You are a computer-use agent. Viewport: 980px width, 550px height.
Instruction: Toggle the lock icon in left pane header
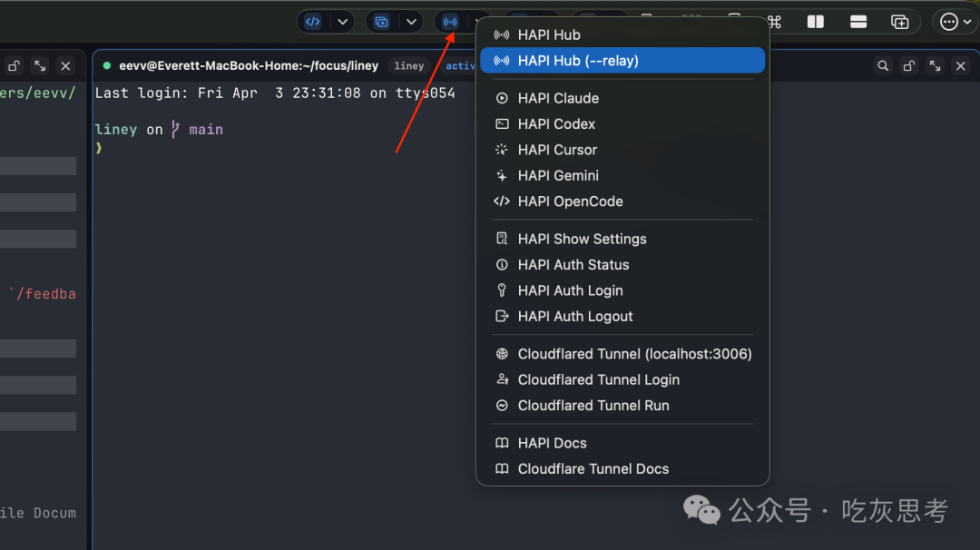[x=14, y=65]
